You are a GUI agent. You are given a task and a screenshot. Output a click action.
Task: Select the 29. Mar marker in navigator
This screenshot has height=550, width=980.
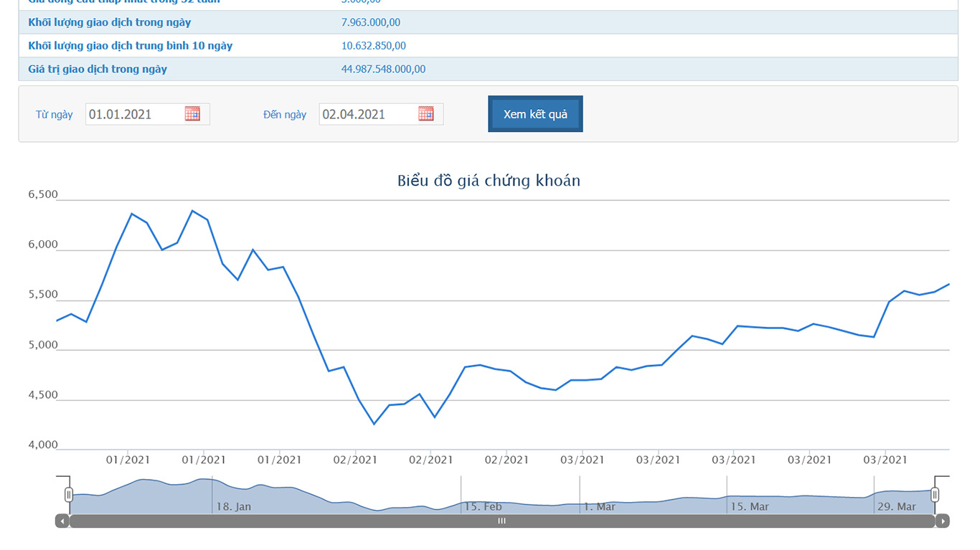point(896,506)
